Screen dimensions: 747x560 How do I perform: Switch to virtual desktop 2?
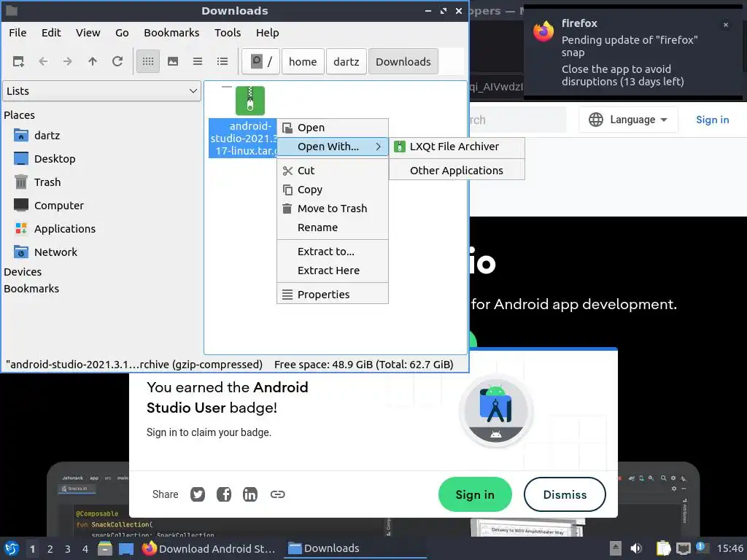tap(50, 549)
